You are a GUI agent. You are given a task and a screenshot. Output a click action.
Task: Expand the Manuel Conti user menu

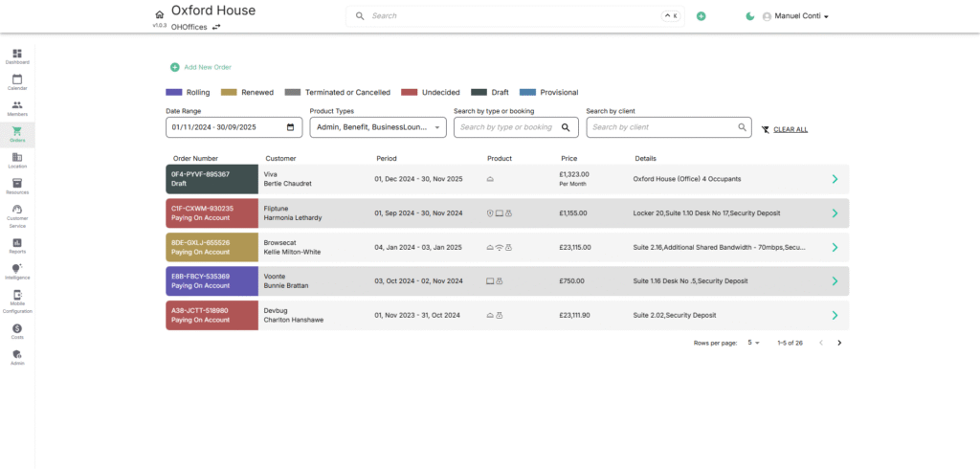tap(794, 16)
